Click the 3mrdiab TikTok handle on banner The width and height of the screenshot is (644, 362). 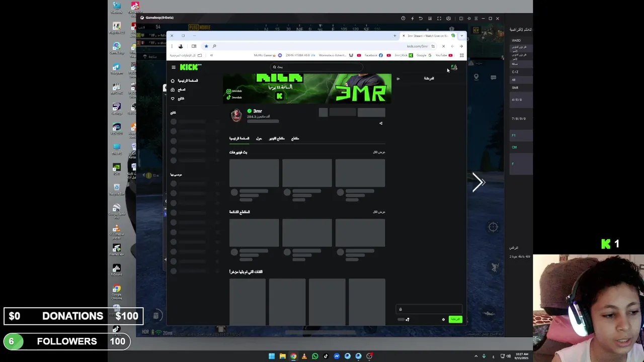click(234, 97)
